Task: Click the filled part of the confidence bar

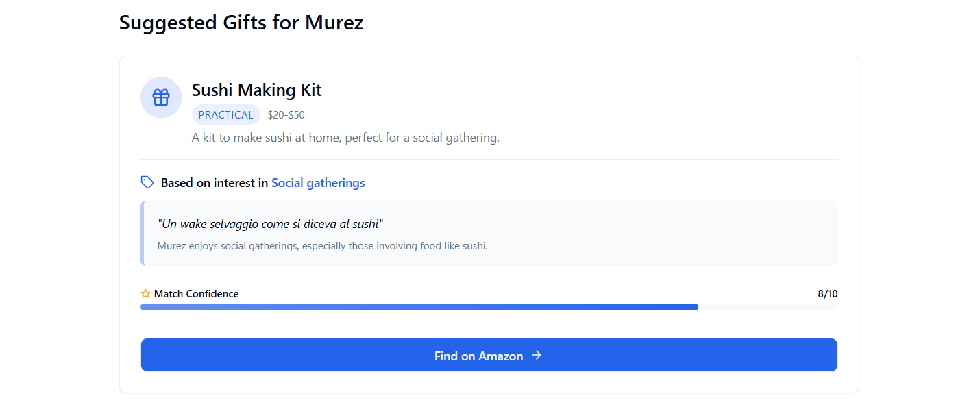Action: click(419, 307)
